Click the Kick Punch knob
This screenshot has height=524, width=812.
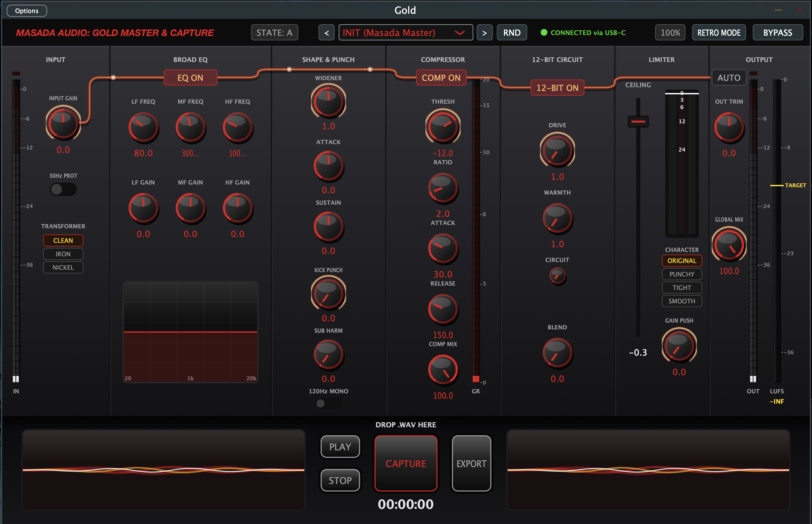[328, 293]
